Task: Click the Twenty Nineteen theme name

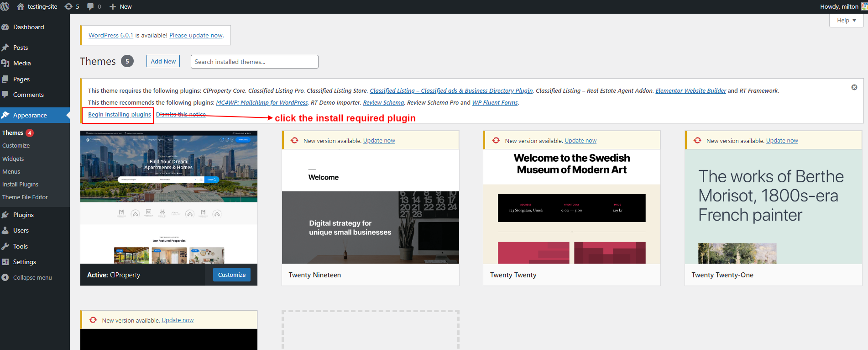Action: (315, 275)
